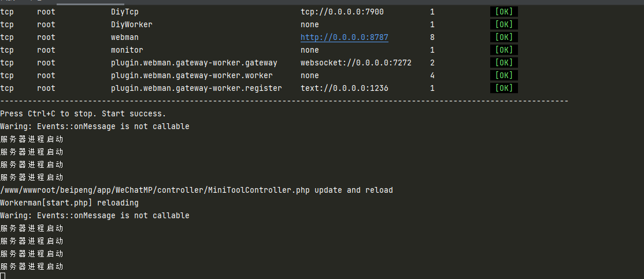Click the OK badge on the gateway-worker.gateway row
Viewport: 644px width, 279px height.
point(504,63)
